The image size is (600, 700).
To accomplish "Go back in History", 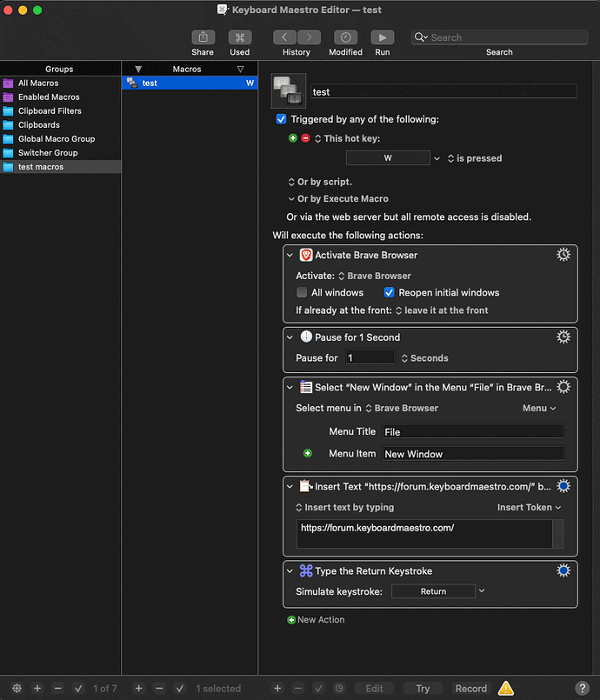I will (x=284, y=37).
